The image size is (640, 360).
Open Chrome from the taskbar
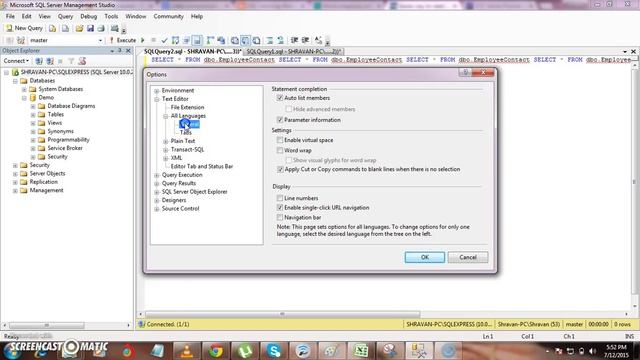pos(216,351)
